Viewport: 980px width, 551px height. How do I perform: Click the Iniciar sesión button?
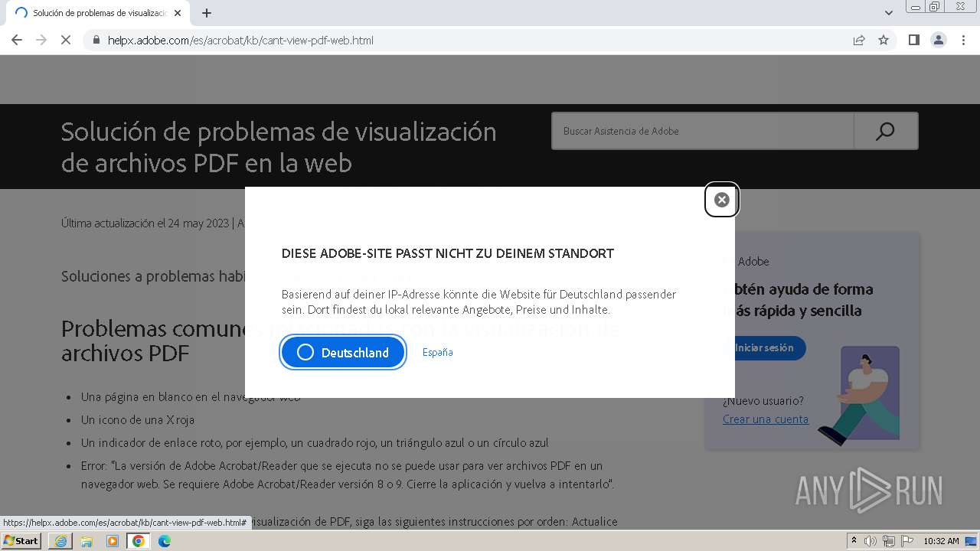pos(763,347)
